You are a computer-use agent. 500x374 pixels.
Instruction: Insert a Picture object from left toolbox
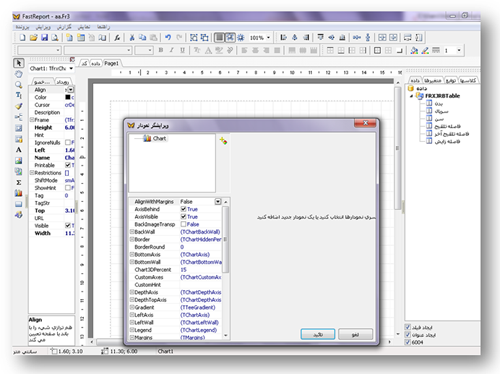[19, 161]
